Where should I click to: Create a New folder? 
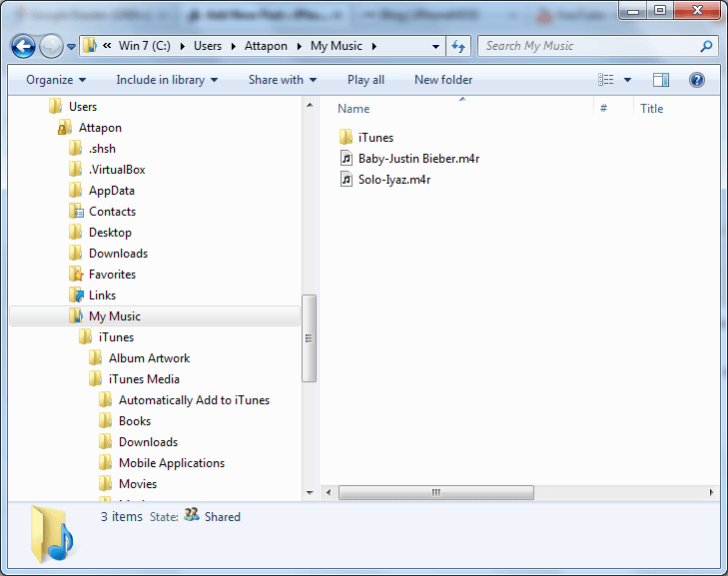pos(443,80)
